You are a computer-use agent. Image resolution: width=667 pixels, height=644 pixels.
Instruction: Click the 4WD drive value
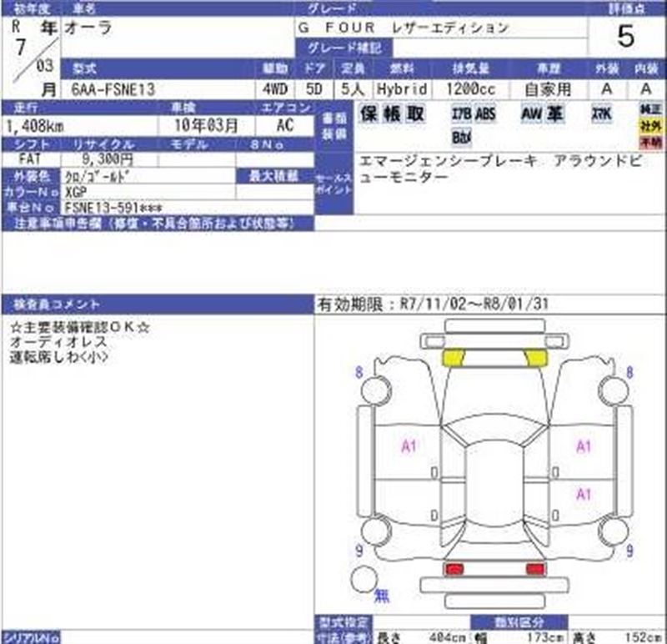click(x=275, y=89)
